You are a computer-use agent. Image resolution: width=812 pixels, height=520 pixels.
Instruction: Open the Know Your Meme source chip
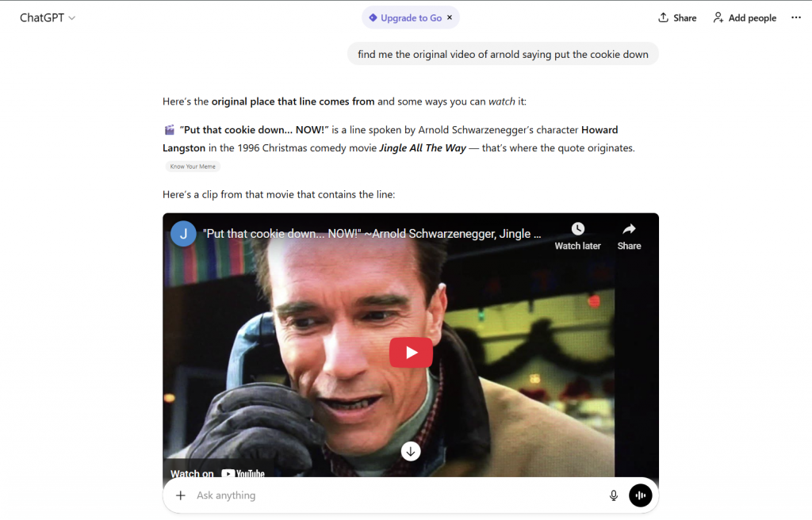pos(193,166)
